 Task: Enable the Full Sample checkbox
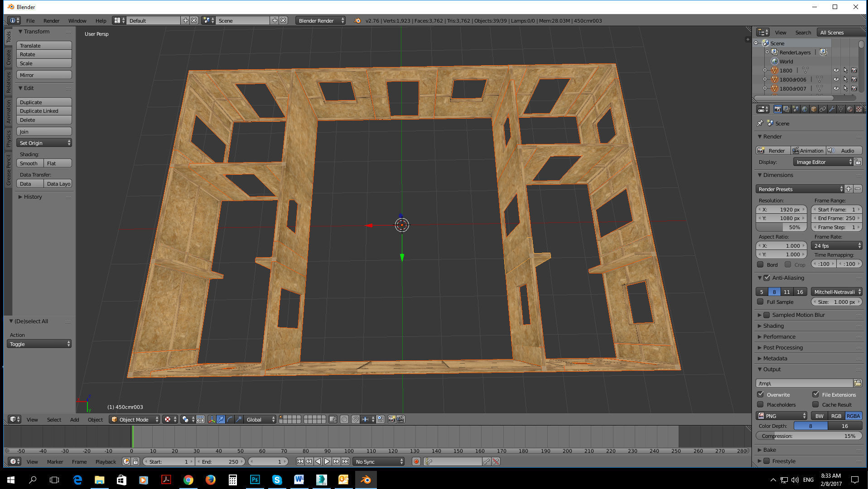pos(760,302)
